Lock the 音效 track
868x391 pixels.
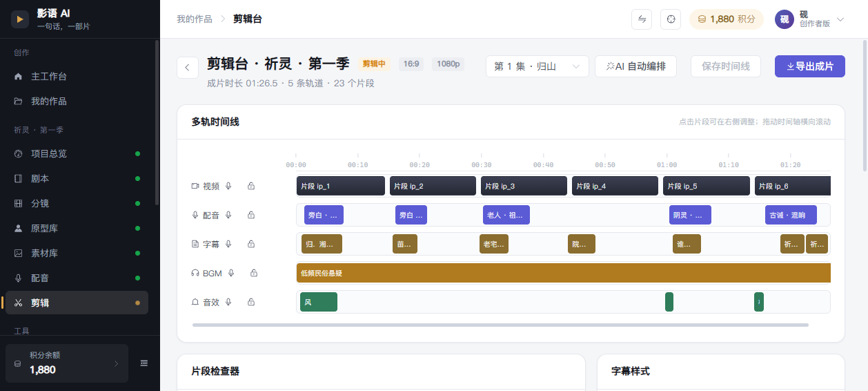click(x=251, y=302)
